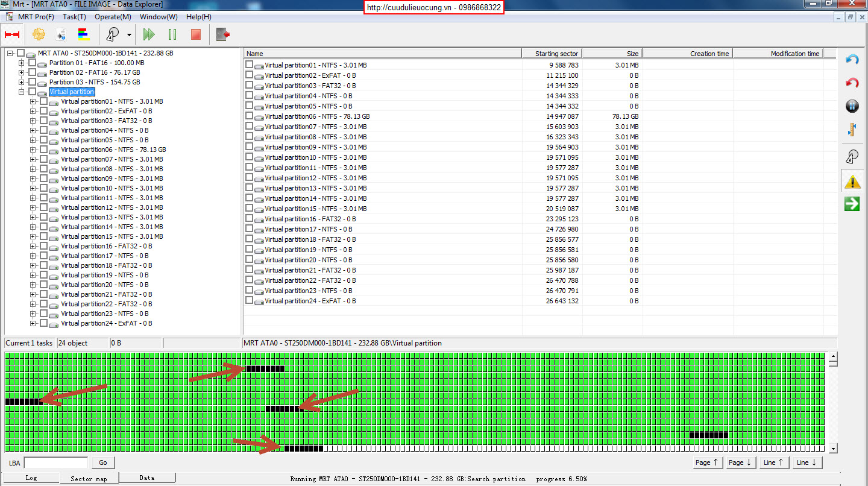868x486 pixels.
Task: Click the green fast-forward start icon
Action: (149, 34)
